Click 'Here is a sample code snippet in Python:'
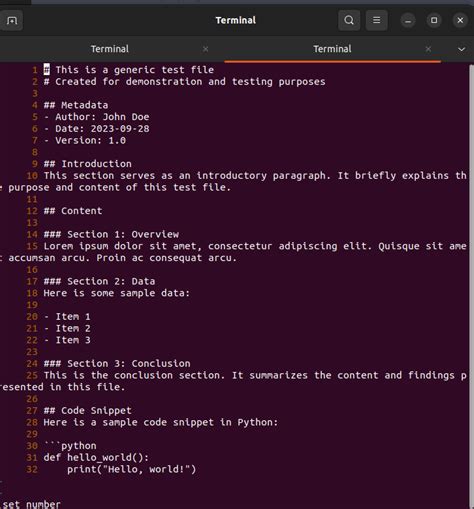Viewport: 474px width, 509px height. [x=161, y=422]
